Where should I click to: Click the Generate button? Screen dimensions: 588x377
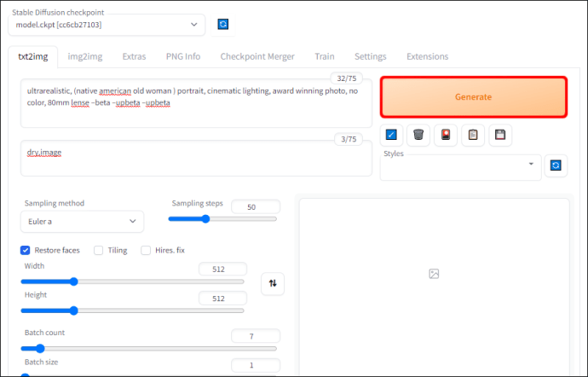click(x=473, y=97)
